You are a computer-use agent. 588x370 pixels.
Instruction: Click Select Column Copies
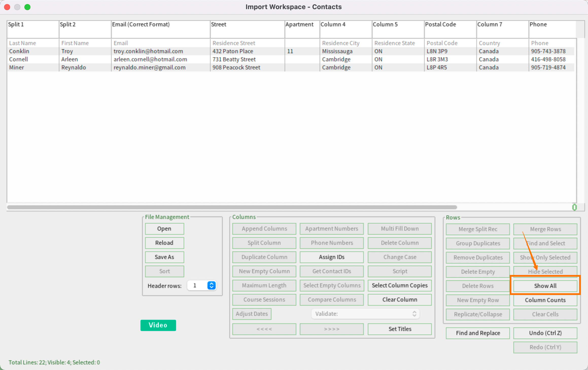click(400, 286)
